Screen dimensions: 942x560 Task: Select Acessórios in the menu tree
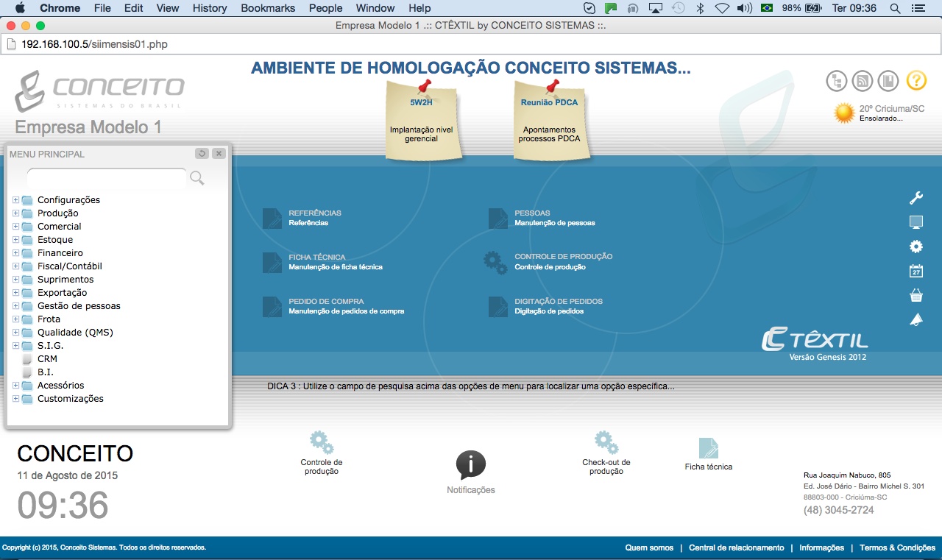[61, 386]
